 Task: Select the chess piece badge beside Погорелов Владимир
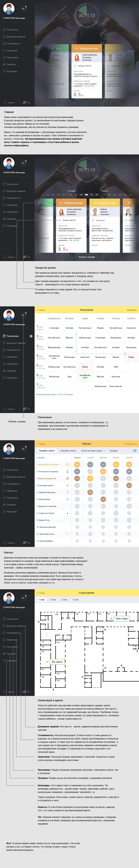tap(67, 471)
